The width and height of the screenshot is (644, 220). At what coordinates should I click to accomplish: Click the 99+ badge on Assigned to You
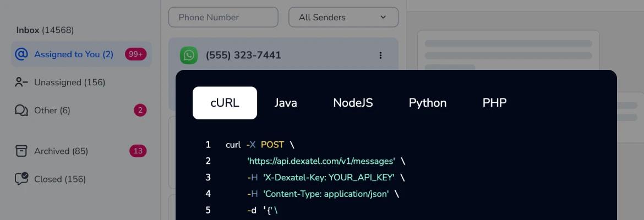pyautogui.click(x=135, y=54)
